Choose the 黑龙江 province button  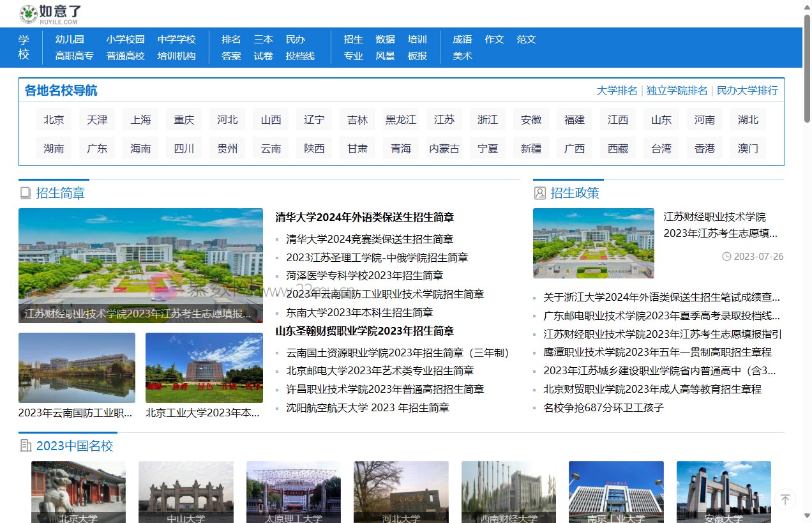(x=401, y=119)
